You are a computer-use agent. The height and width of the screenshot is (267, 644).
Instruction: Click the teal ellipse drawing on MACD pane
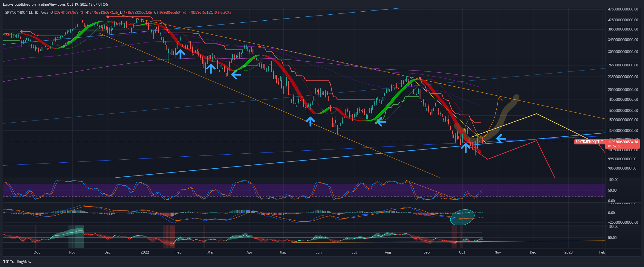coord(462,217)
